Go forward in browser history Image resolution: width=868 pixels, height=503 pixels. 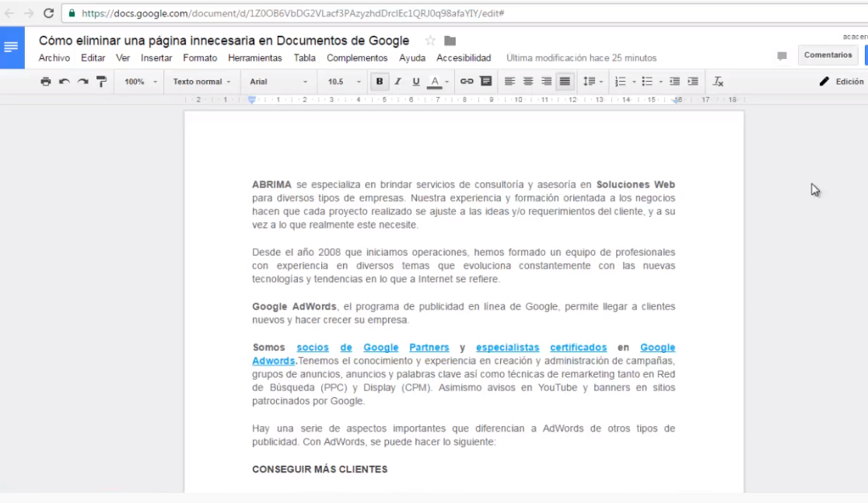(29, 12)
